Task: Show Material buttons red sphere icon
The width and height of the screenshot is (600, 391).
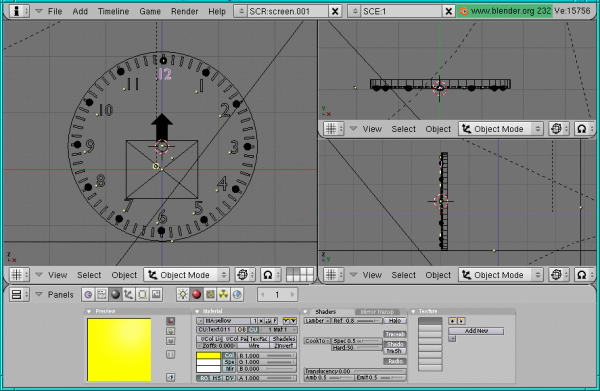Action: point(196,295)
